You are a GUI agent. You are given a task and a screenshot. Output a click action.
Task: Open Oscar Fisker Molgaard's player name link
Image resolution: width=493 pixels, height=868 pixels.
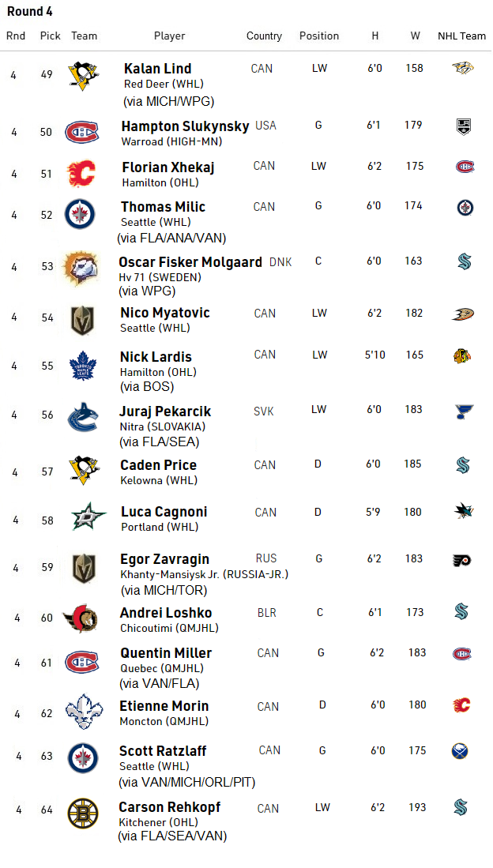pos(190,262)
